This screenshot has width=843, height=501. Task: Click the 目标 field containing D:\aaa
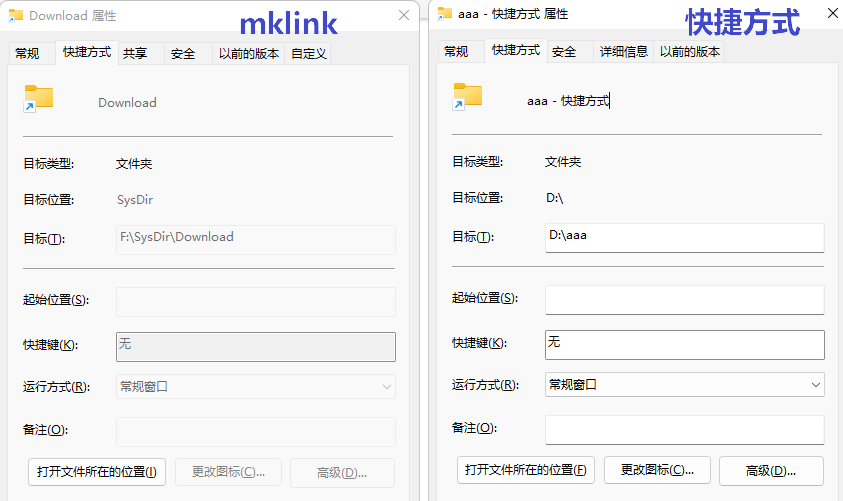pos(684,237)
